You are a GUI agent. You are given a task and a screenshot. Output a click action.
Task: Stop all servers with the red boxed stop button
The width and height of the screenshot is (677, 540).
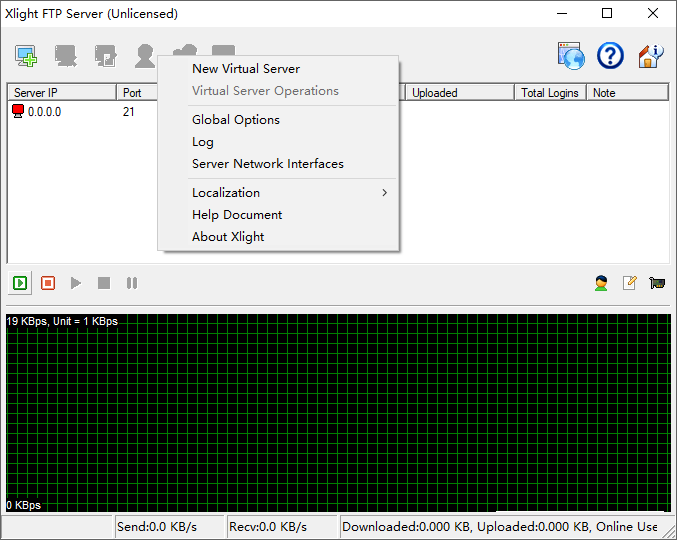(48, 283)
